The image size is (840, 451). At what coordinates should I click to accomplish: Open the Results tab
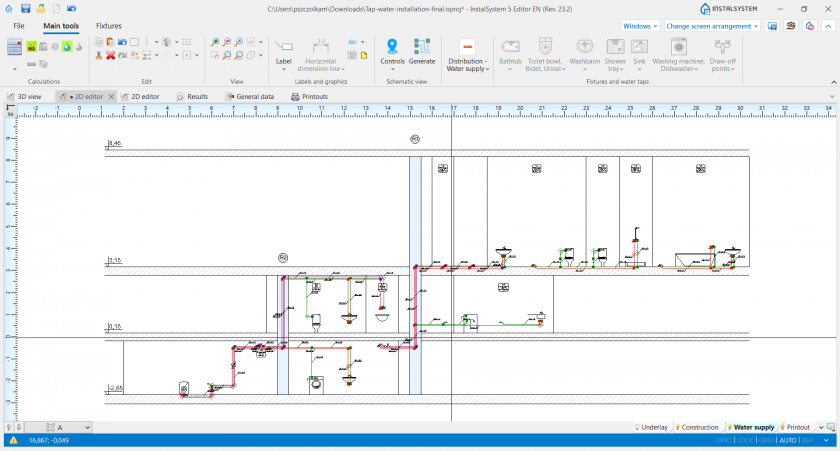192,97
